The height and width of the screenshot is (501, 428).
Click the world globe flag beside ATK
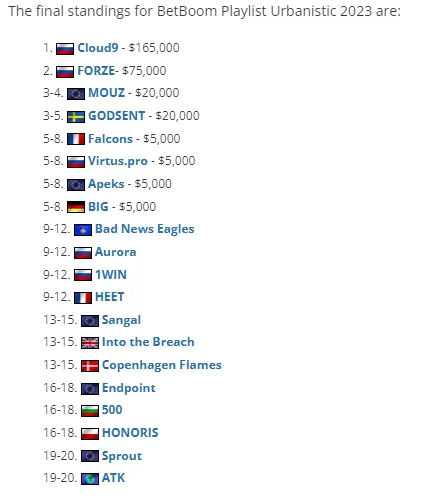(90, 479)
